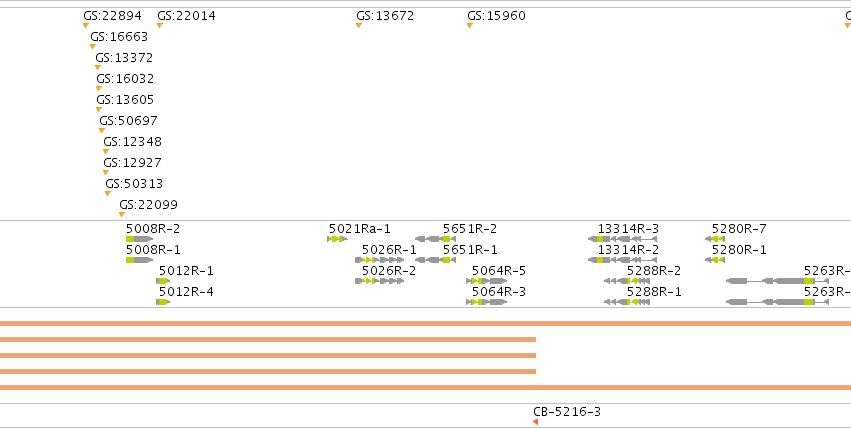This screenshot has height=428, width=851.
Task: Click the GS:13605 label text
Action: pos(125,100)
